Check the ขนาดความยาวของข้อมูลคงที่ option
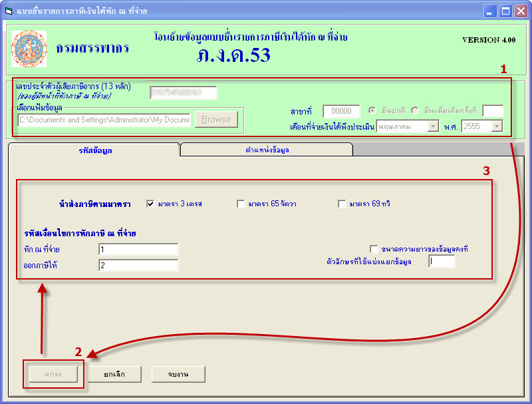 pos(374,249)
